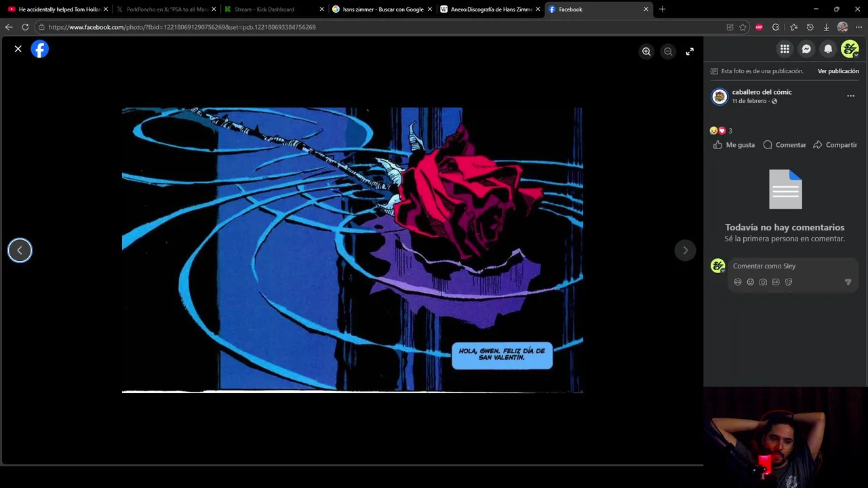Show the previous photo

[x=20, y=250]
